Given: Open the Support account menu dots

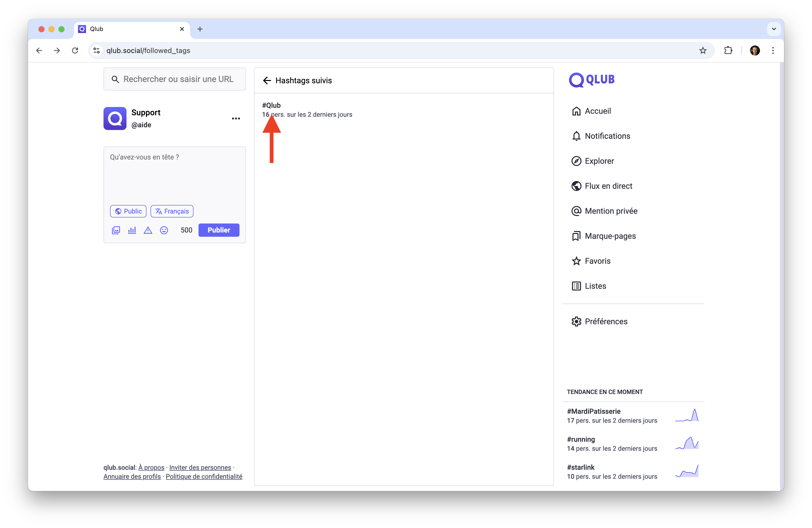Looking at the screenshot, I should [236, 119].
